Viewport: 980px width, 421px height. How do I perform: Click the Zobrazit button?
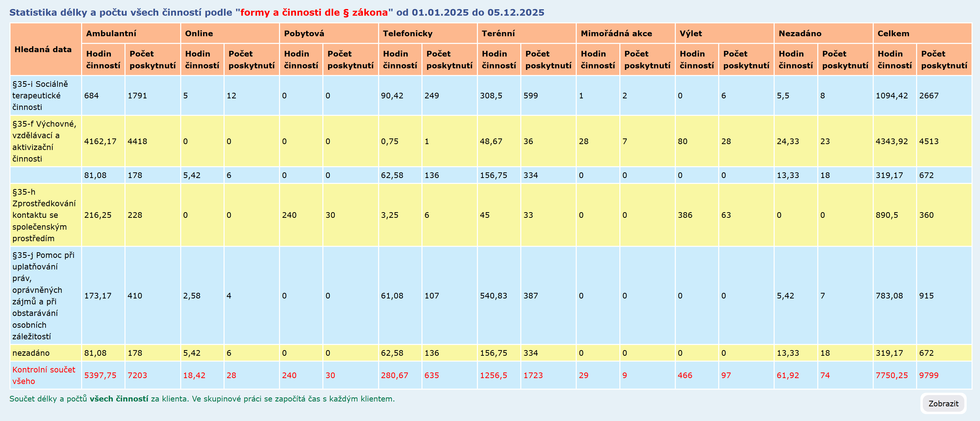point(943,404)
